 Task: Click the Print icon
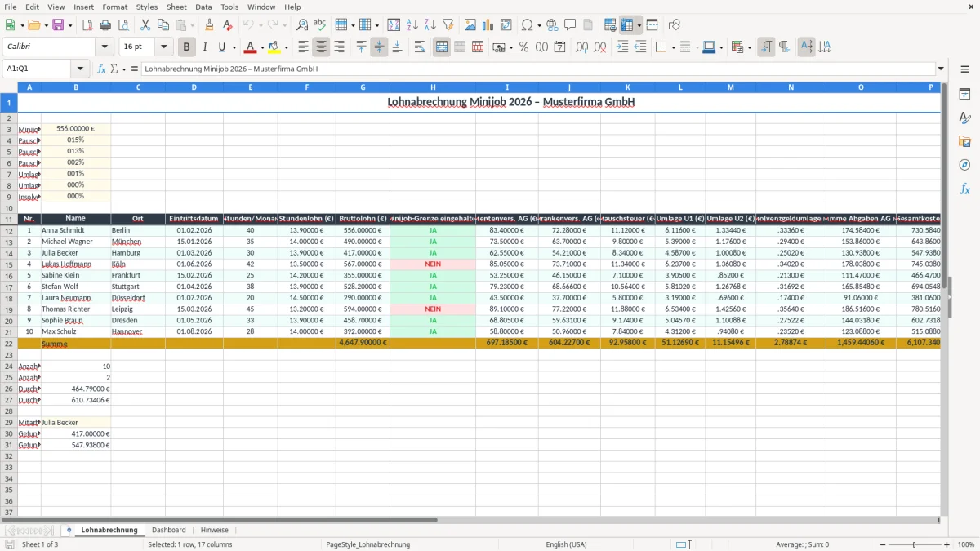(105, 25)
